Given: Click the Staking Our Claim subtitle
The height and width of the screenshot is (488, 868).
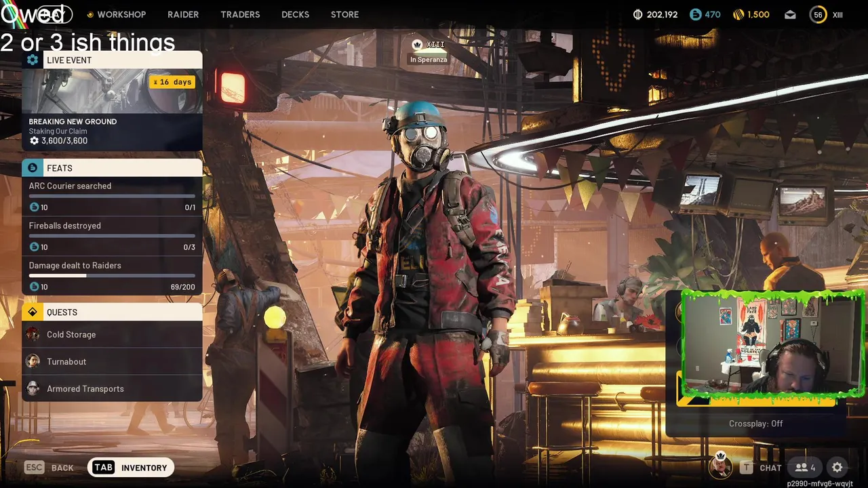Looking at the screenshot, I should (x=58, y=131).
